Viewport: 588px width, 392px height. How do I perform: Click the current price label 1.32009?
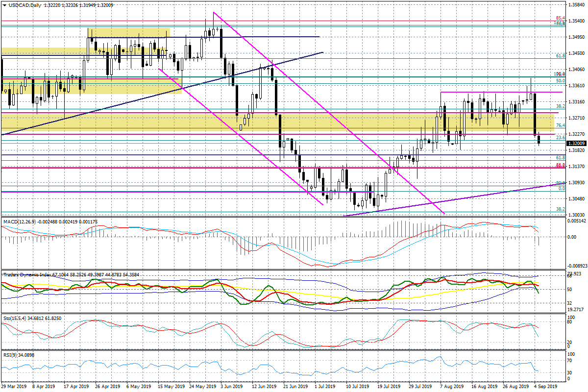(576, 144)
